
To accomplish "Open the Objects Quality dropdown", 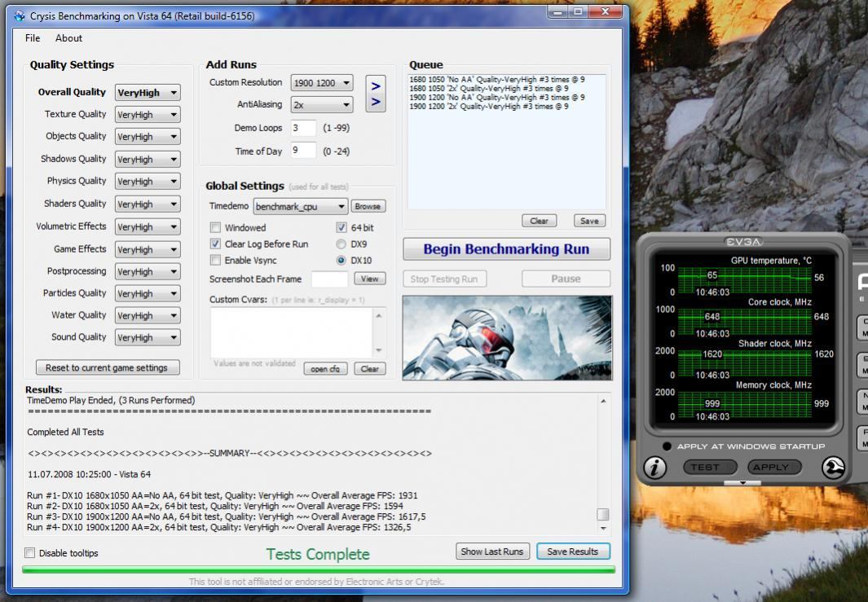I will point(148,137).
